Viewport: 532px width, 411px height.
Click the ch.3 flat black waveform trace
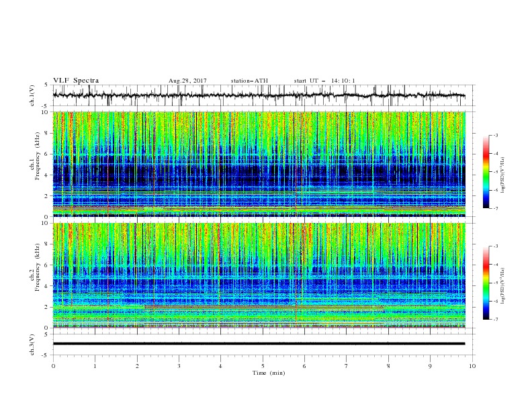coord(259,344)
